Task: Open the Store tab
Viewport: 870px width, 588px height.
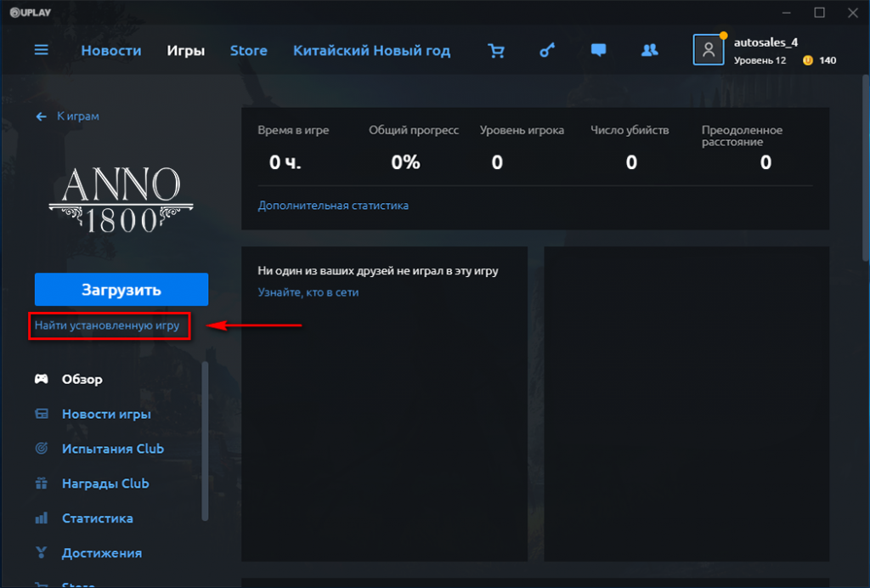Action: [248, 50]
